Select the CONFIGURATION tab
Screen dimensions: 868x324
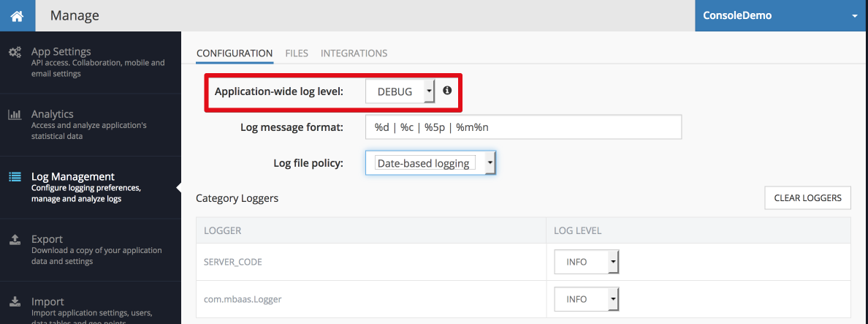[x=235, y=53]
